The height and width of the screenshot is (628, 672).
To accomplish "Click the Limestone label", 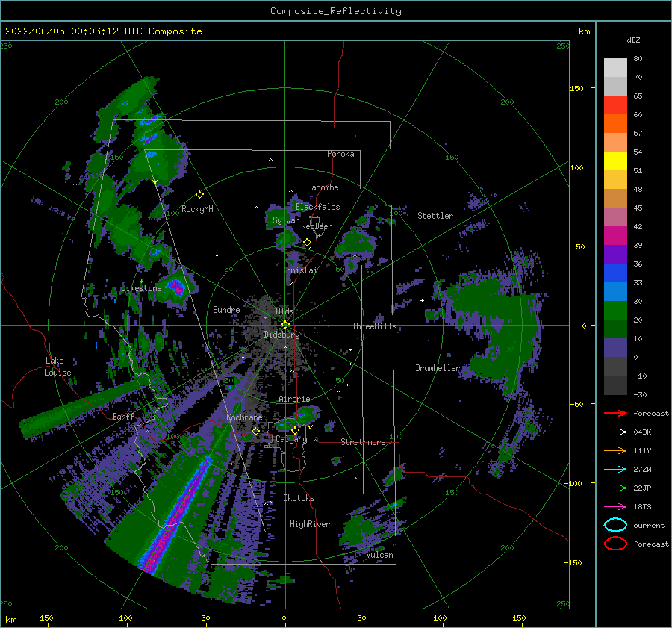I will (x=141, y=288).
